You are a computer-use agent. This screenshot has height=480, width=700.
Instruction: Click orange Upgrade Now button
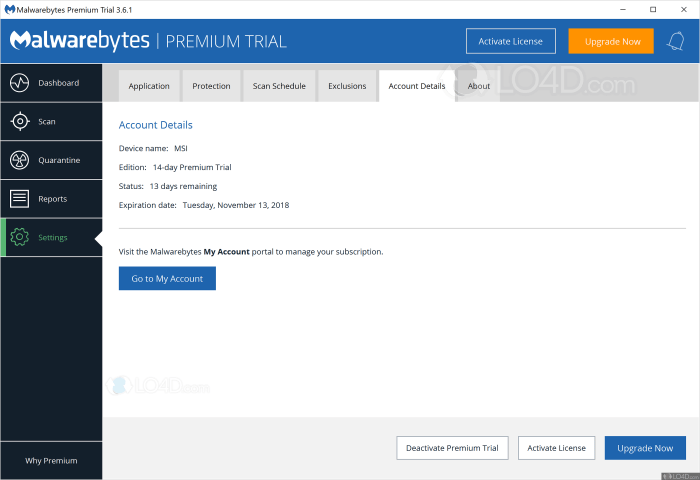point(611,41)
